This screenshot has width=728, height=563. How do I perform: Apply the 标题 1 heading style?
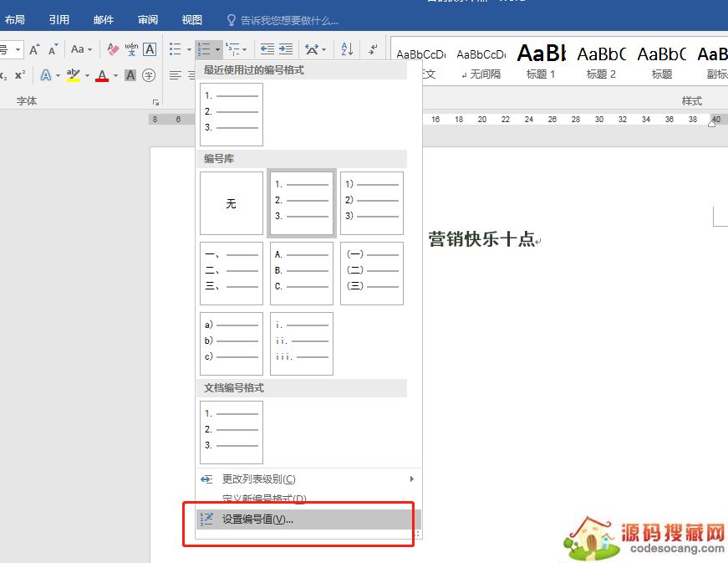click(x=541, y=62)
